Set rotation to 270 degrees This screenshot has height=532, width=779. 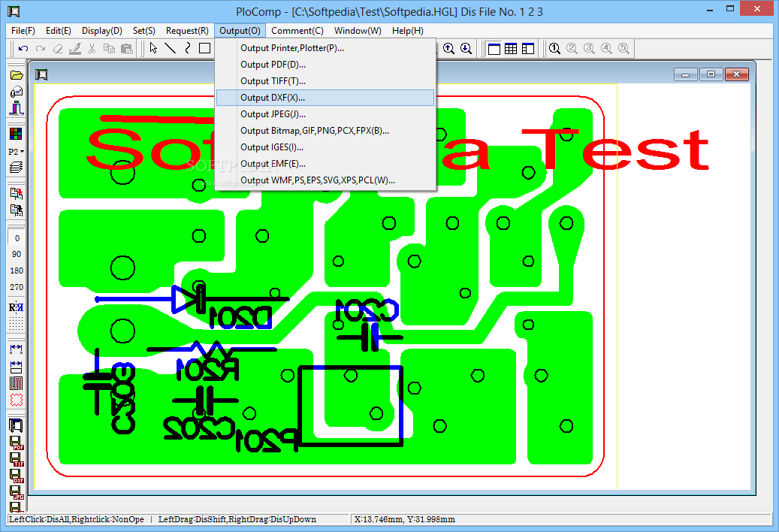[x=17, y=287]
